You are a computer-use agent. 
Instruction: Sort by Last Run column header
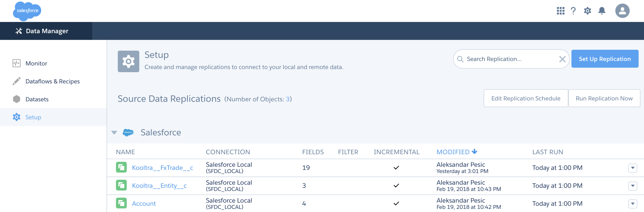(x=548, y=152)
